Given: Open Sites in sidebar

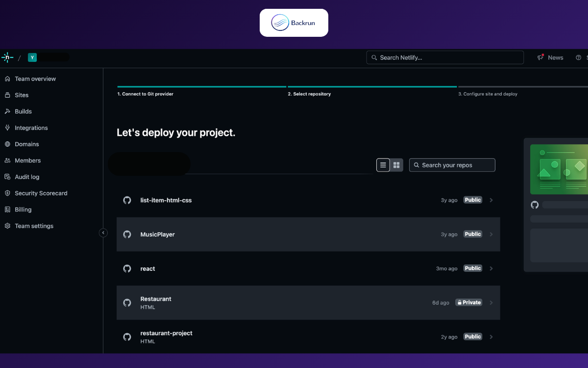Looking at the screenshot, I should [22, 95].
